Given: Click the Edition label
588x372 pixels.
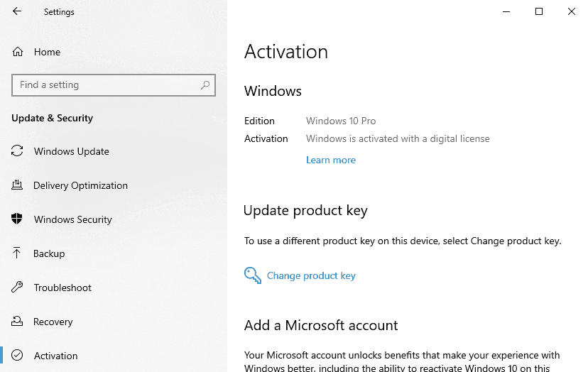Looking at the screenshot, I should point(259,121).
